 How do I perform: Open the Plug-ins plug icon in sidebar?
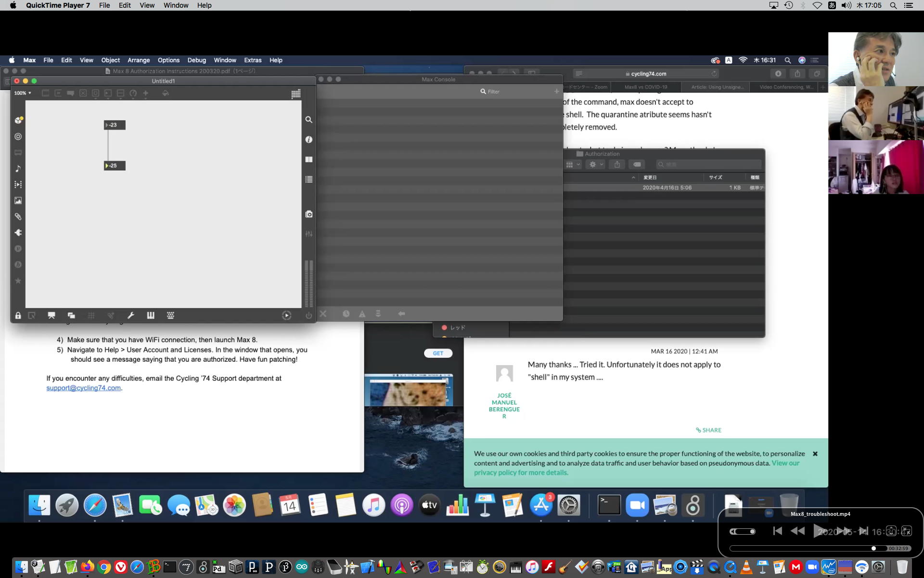(18, 233)
